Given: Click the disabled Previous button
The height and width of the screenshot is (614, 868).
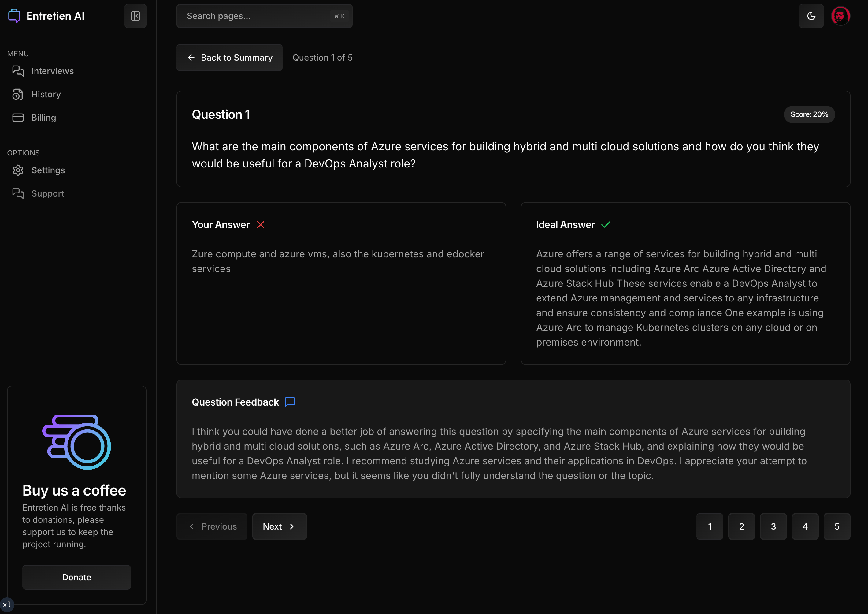Looking at the screenshot, I should point(212,526).
